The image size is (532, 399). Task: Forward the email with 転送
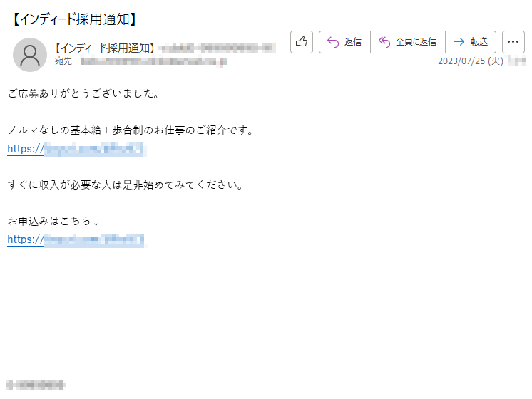pyautogui.click(x=471, y=42)
